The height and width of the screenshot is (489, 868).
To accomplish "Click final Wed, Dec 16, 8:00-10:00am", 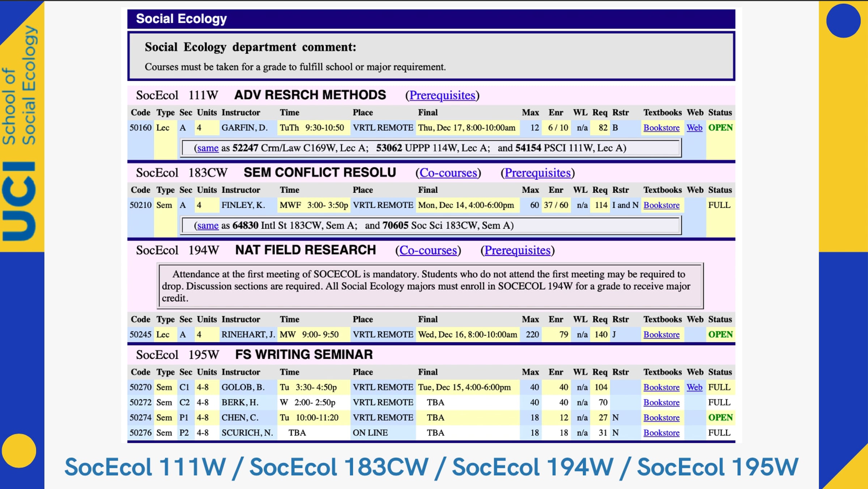I will [467, 335].
